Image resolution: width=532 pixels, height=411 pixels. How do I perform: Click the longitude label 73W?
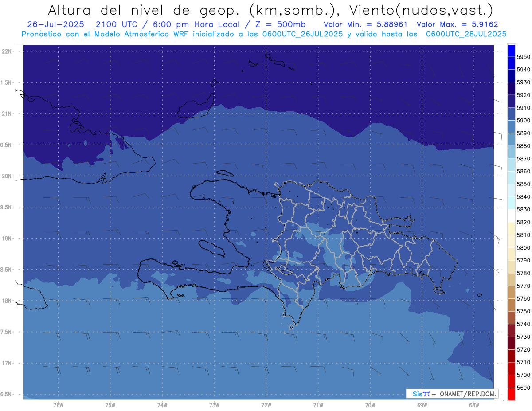click(214, 405)
